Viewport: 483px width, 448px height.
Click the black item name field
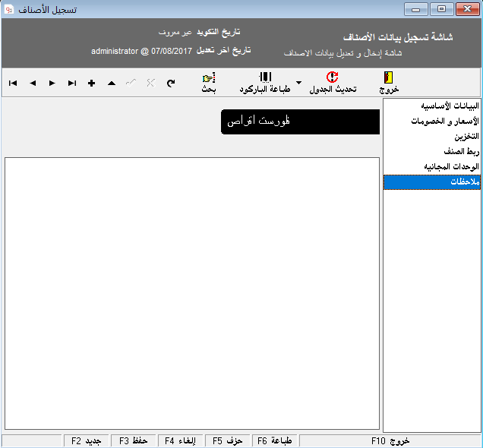300,121
